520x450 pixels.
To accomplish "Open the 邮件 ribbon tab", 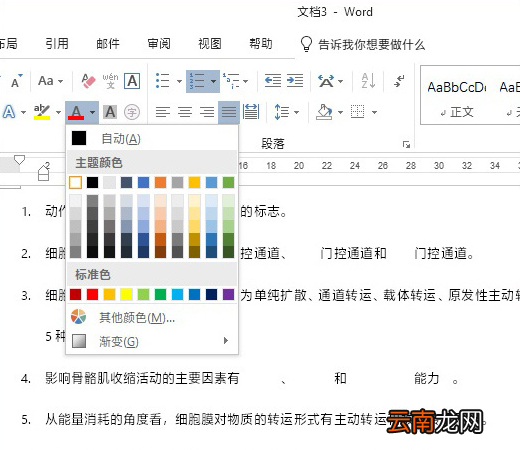I will 108,44.
